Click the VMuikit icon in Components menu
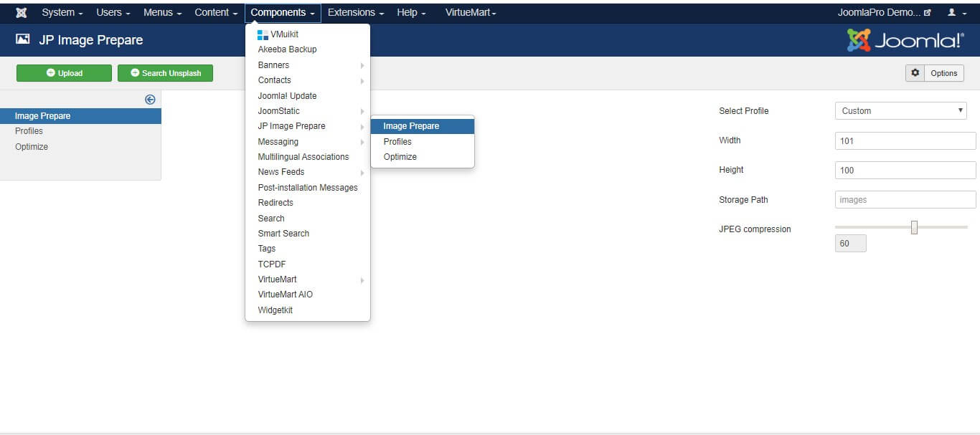Viewport: 980px width, 435px height. 263,34
